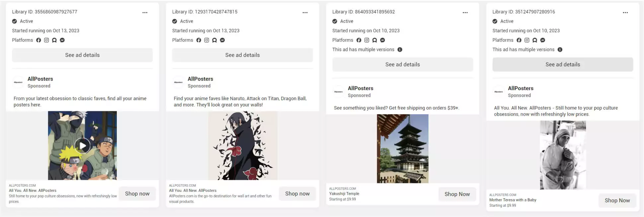Click Audience Network icon in Yakushiji Temple ad
644x217 pixels.
pos(374,40)
